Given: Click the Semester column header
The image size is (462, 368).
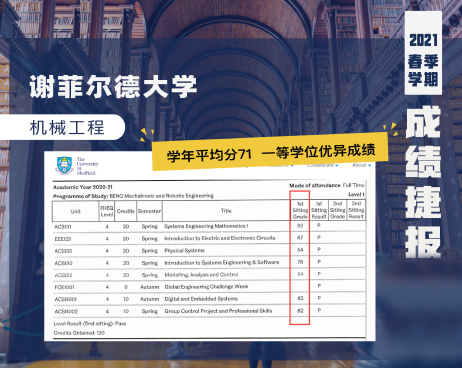Looking at the screenshot, I should pyautogui.click(x=149, y=211).
